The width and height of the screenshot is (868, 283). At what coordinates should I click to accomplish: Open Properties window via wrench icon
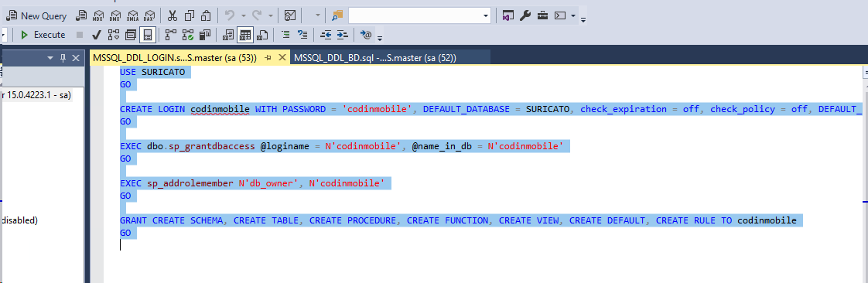point(525,16)
